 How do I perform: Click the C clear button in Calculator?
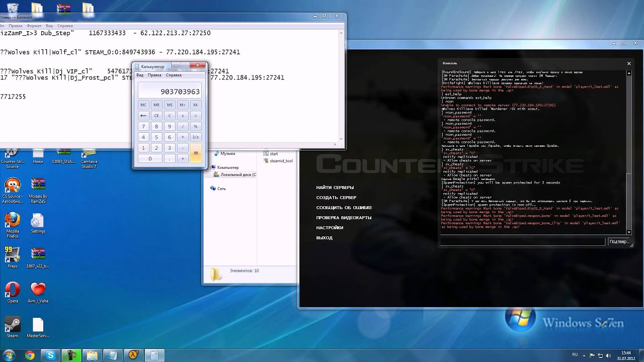(x=170, y=116)
